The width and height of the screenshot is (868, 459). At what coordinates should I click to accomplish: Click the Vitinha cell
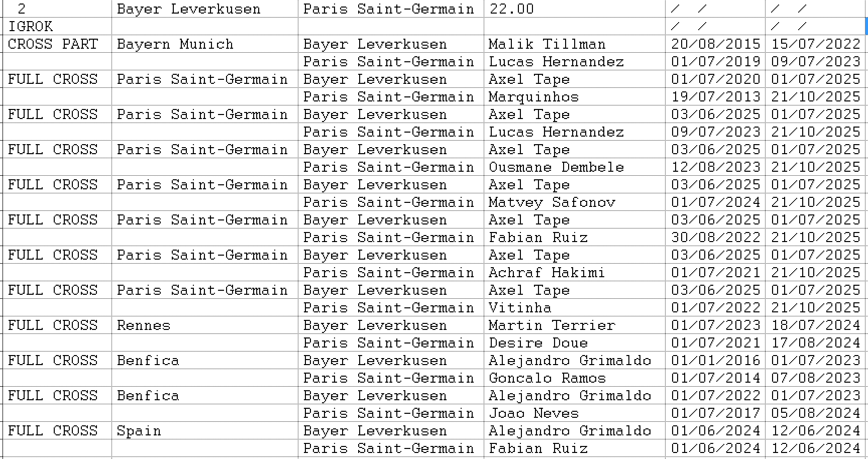tap(575, 307)
